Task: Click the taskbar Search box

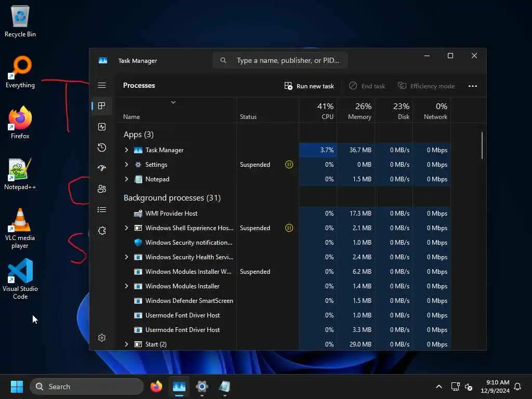Action: tap(87, 387)
